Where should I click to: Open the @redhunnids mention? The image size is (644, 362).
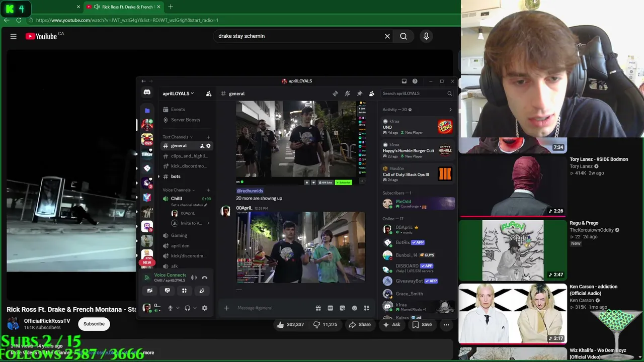[x=250, y=191]
